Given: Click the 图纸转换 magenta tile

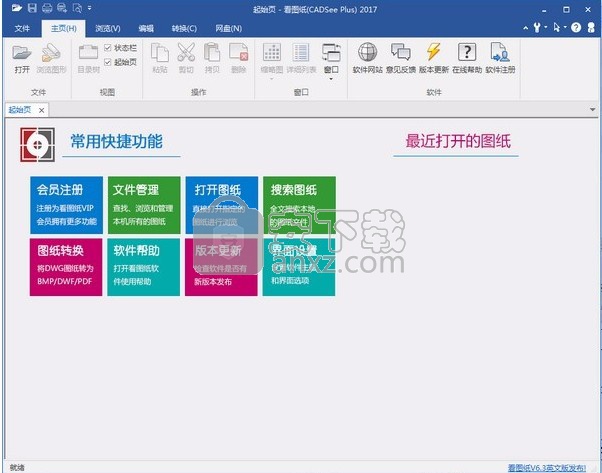Looking at the screenshot, I should pyautogui.click(x=66, y=267).
